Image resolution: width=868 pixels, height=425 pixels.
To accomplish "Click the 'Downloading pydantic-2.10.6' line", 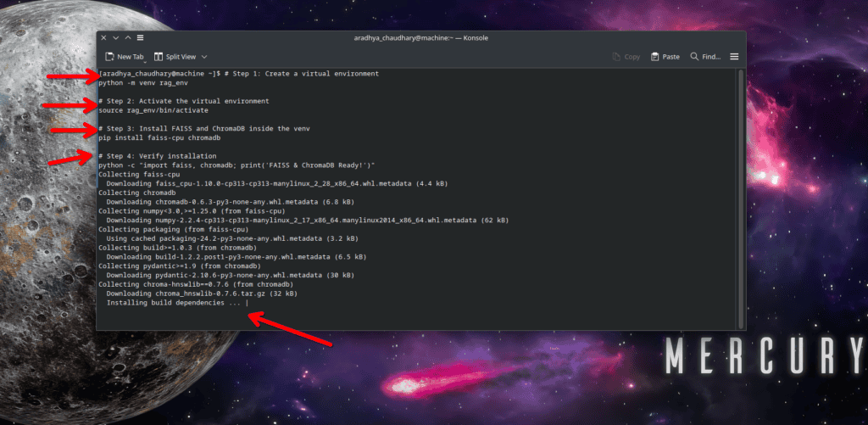I will coord(231,275).
